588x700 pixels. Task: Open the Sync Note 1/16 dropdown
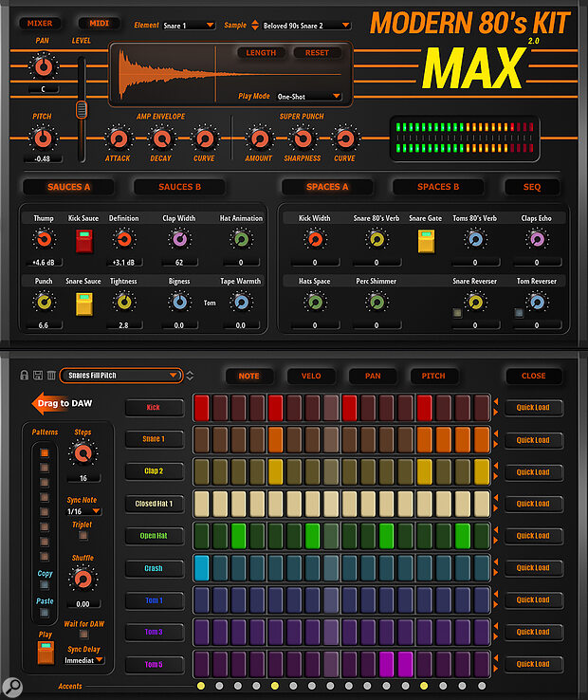(84, 511)
